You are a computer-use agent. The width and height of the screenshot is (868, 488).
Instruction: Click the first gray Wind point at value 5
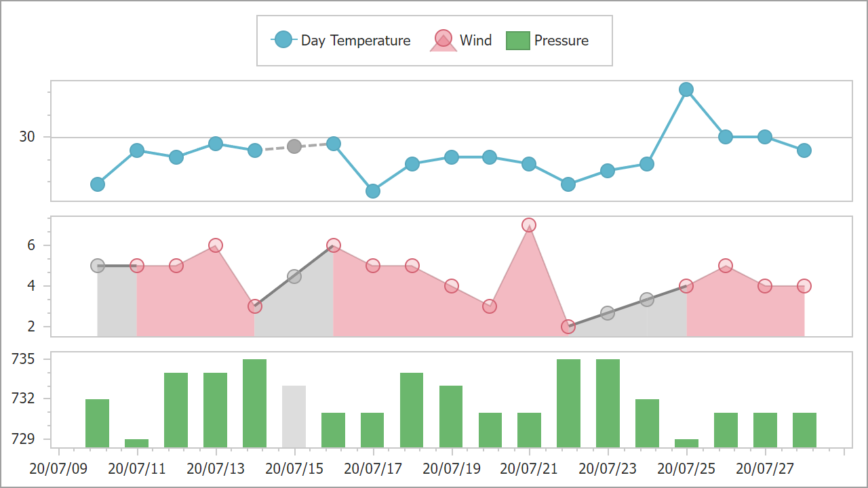(98, 266)
